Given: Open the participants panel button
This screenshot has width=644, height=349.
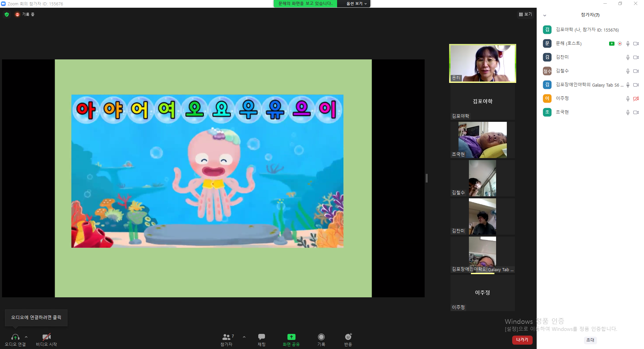Looking at the screenshot, I should (226, 340).
